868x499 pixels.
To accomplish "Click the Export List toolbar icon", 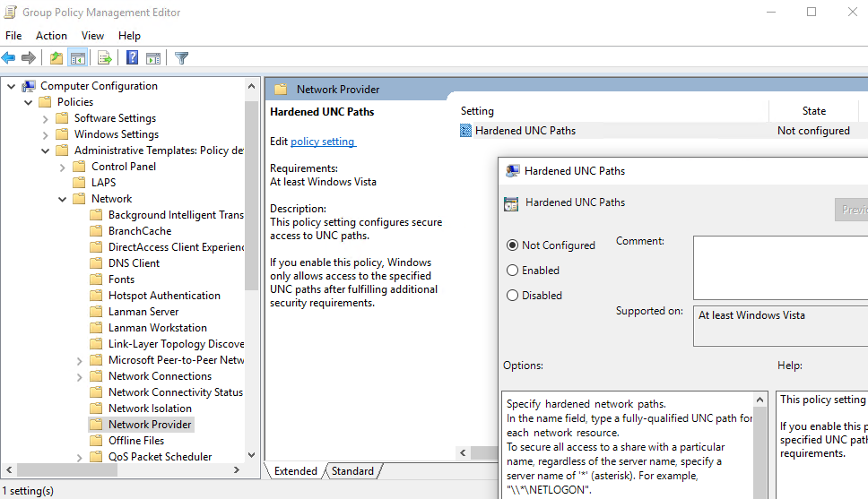I will pos(105,57).
